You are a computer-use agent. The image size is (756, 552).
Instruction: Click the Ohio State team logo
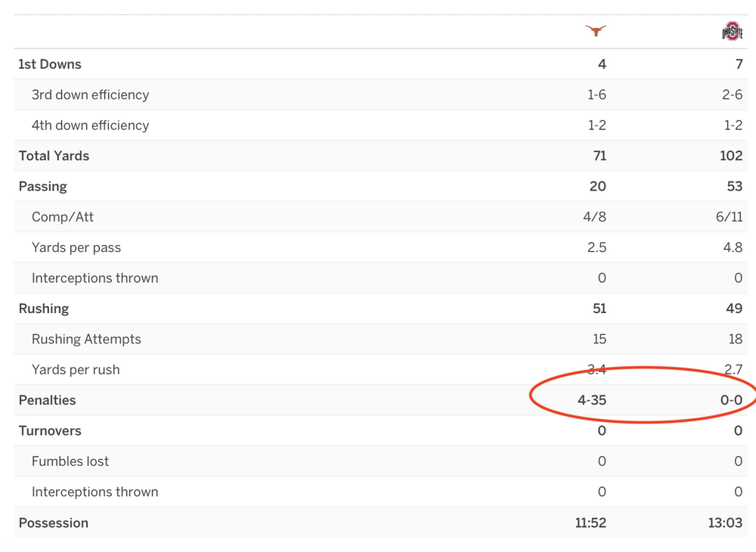732,32
